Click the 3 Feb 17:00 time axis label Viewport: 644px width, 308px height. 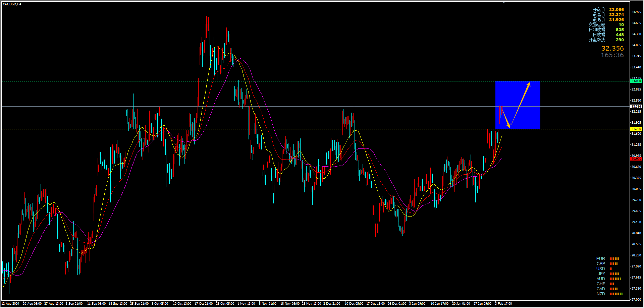503,304
